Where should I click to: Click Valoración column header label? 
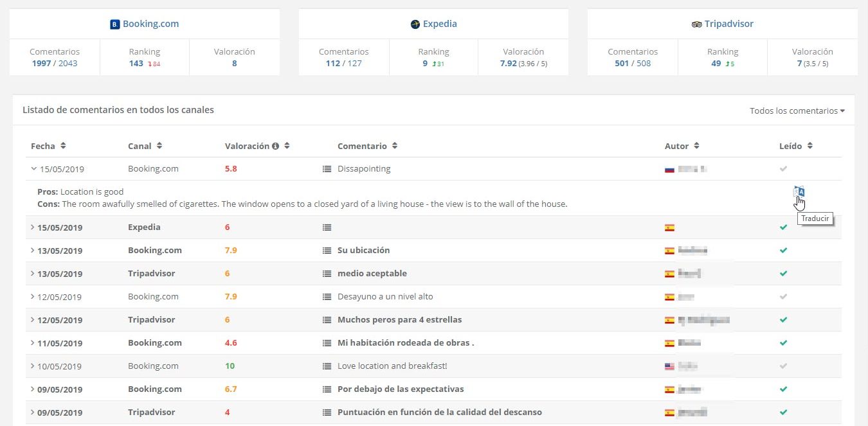click(x=247, y=146)
